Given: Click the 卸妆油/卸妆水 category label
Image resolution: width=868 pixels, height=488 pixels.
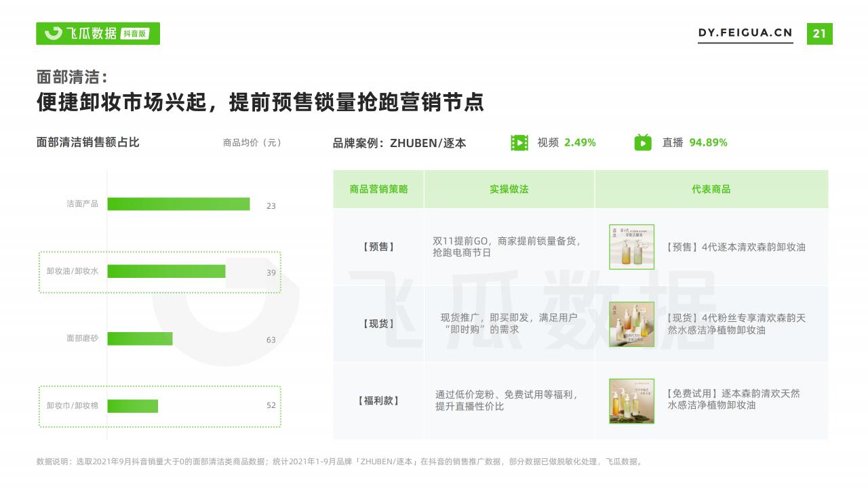Looking at the screenshot, I should click(73, 271).
